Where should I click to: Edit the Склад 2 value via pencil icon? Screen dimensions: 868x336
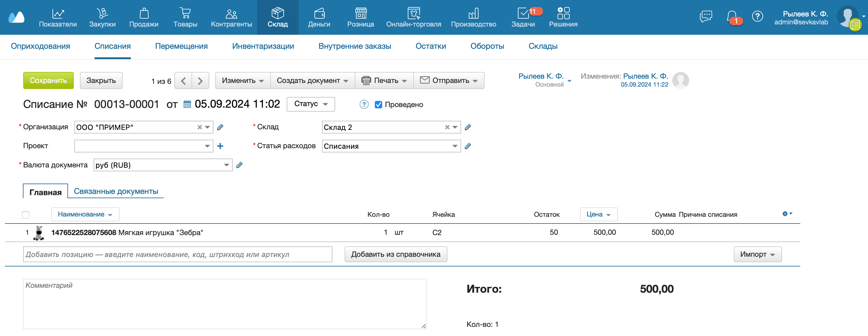[468, 127]
